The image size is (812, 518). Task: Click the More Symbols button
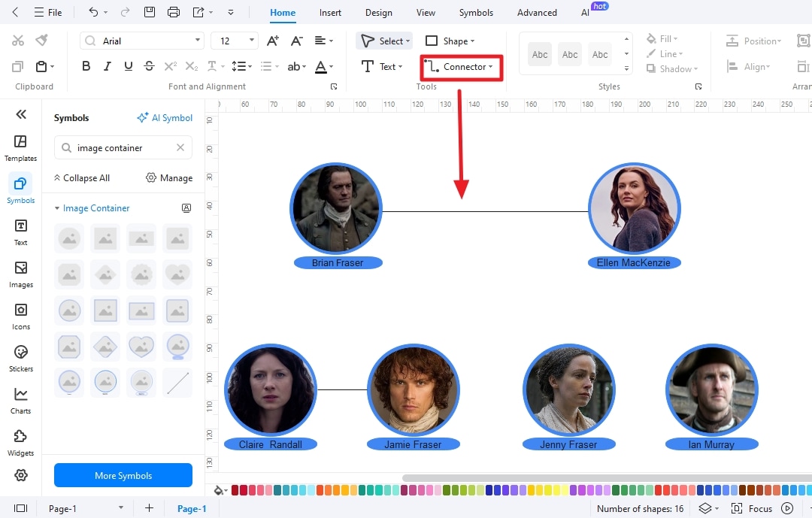click(123, 475)
